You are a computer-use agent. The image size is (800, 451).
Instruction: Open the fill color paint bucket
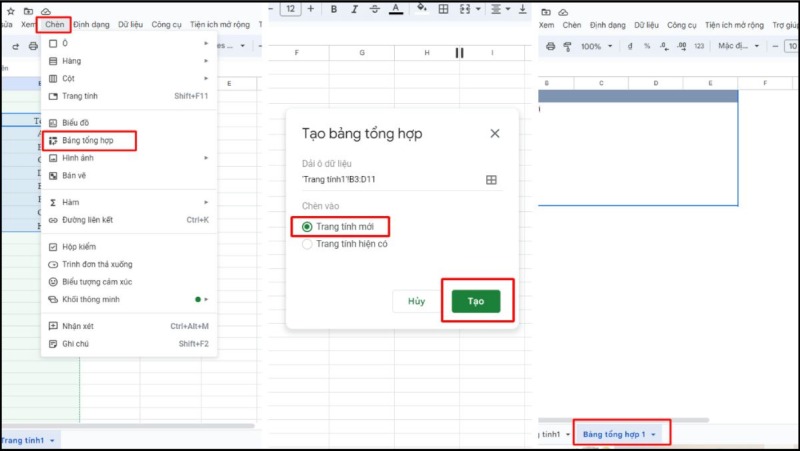(x=422, y=8)
